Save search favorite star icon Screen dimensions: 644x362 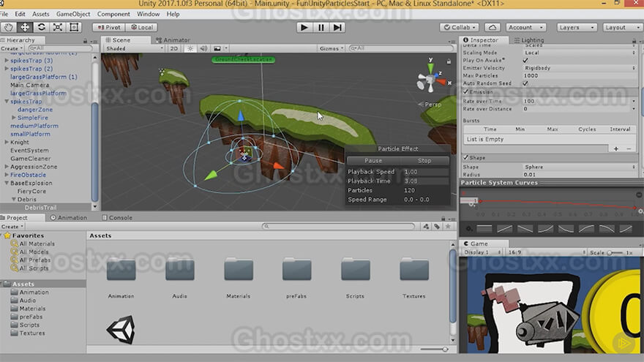448,227
